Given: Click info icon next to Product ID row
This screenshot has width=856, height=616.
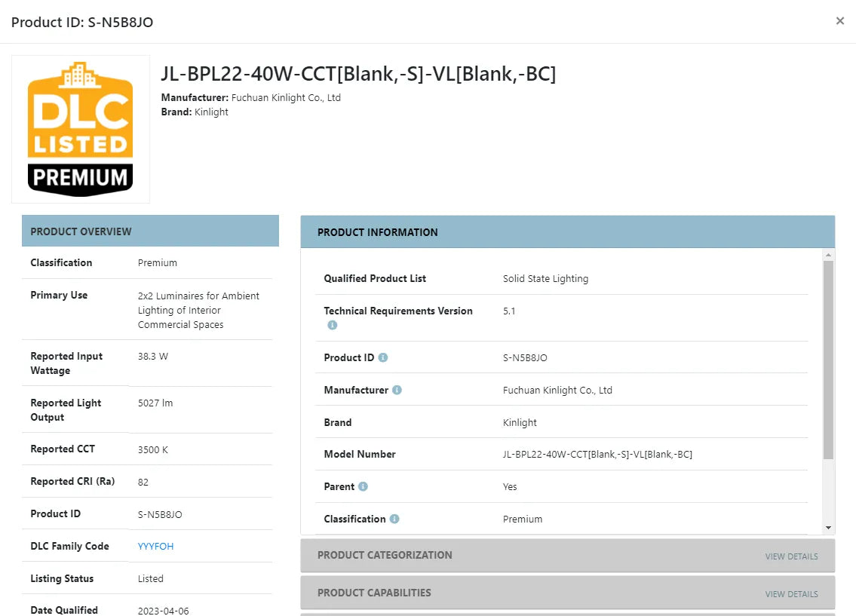Looking at the screenshot, I should (382, 357).
